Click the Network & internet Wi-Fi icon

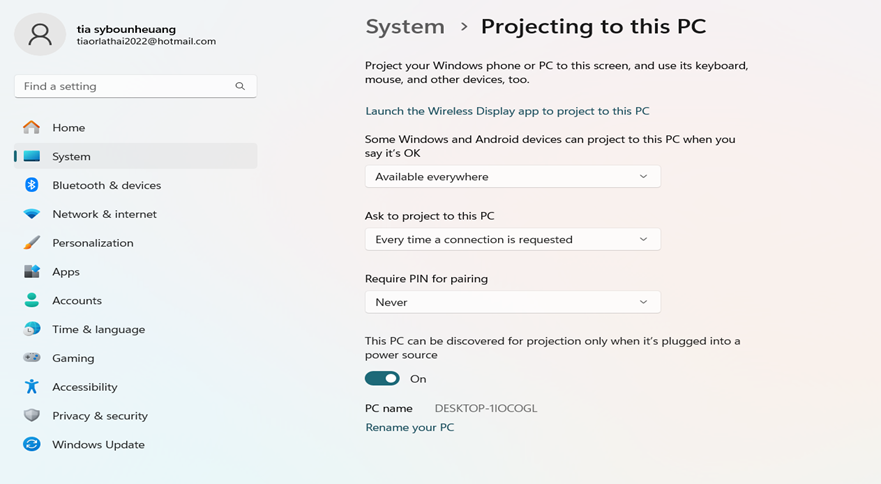pos(32,214)
